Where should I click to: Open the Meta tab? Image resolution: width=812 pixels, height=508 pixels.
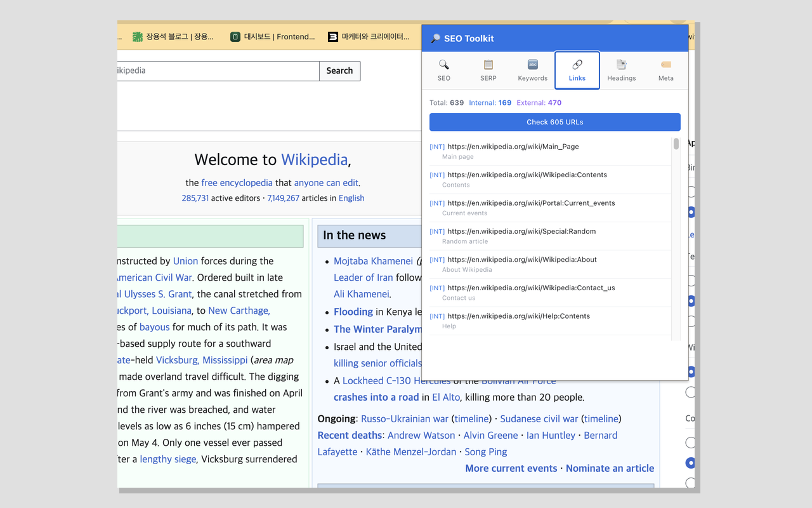[x=666, y=70]
